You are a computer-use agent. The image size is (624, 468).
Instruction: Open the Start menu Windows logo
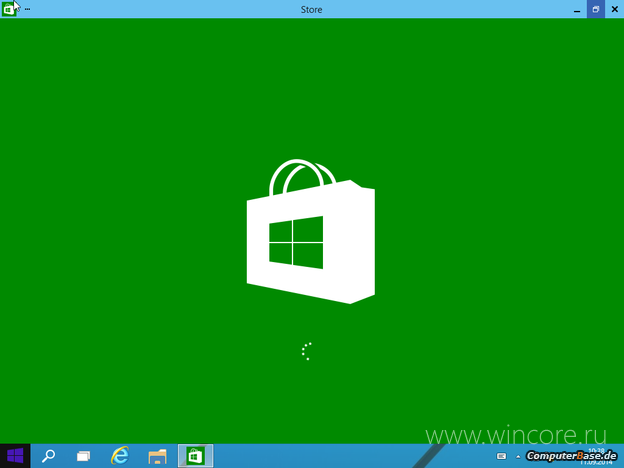pos(15,456)
